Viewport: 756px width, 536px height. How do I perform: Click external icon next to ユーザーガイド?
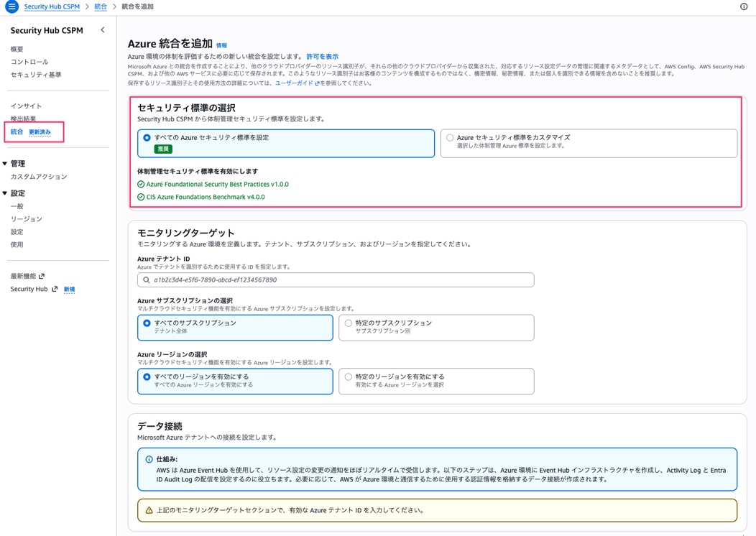click(317, 83)
